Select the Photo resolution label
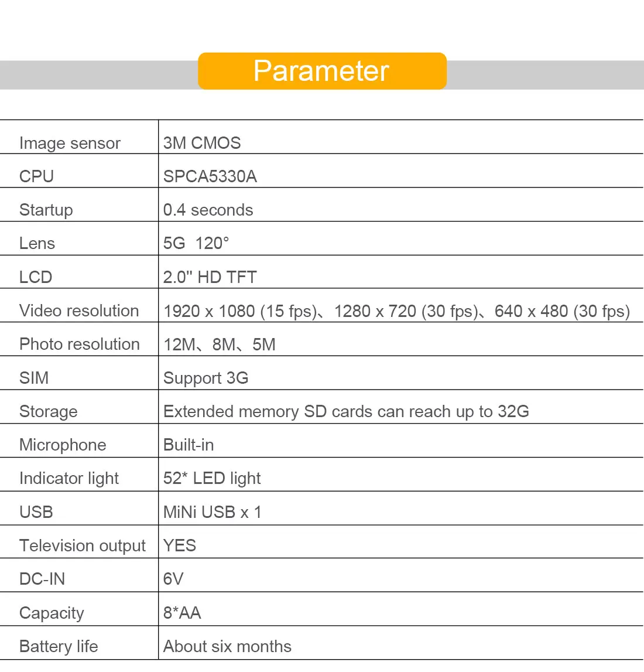The width and height of the screenshot is (644, 672). pyautogui.click(x=80, y=344)
